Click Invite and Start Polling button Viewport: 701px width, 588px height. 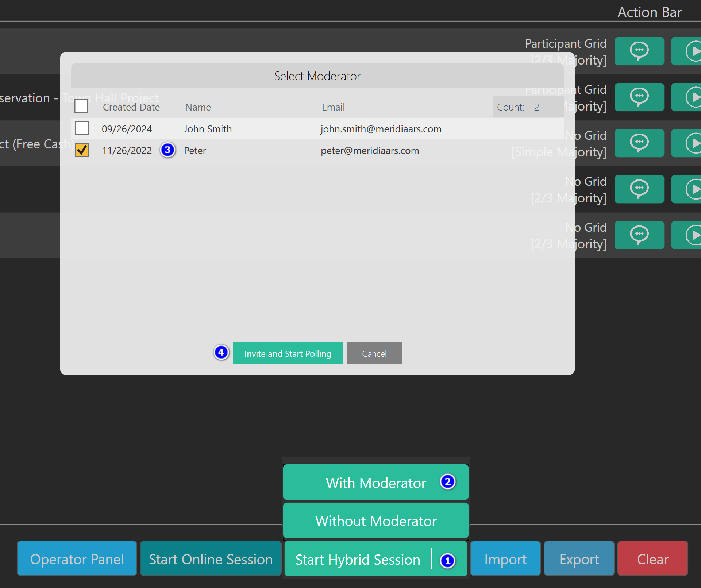point(288,353)
